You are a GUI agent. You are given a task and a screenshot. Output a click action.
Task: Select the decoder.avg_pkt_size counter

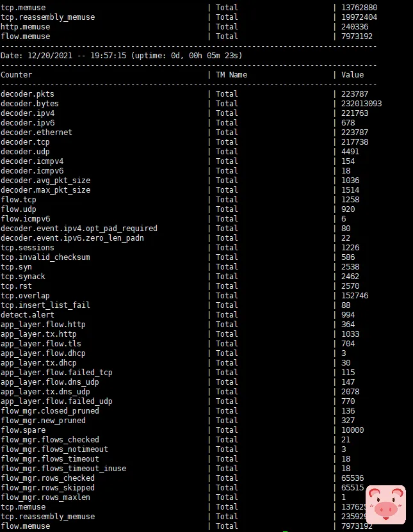(45, 181)
